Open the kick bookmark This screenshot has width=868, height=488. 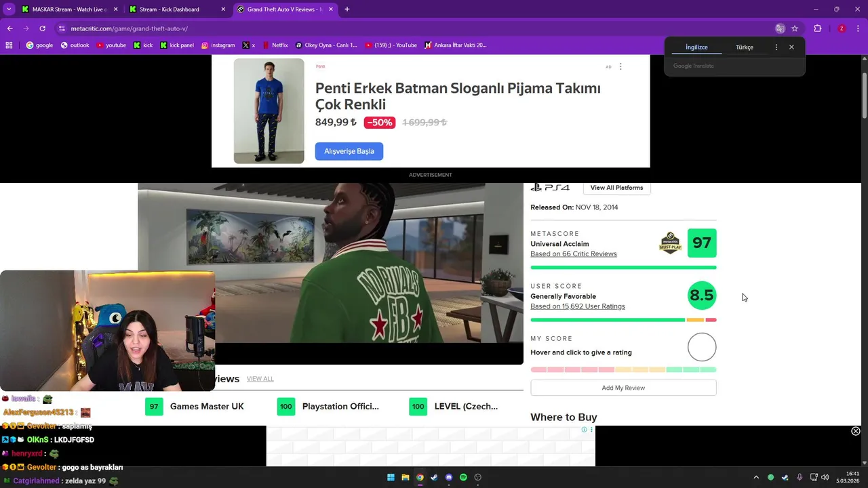tap(143, 45)
